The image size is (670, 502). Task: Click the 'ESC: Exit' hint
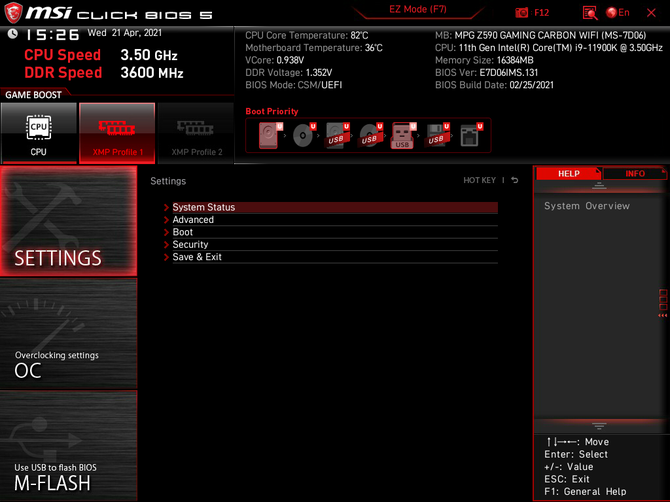click(x=567, y=479)
